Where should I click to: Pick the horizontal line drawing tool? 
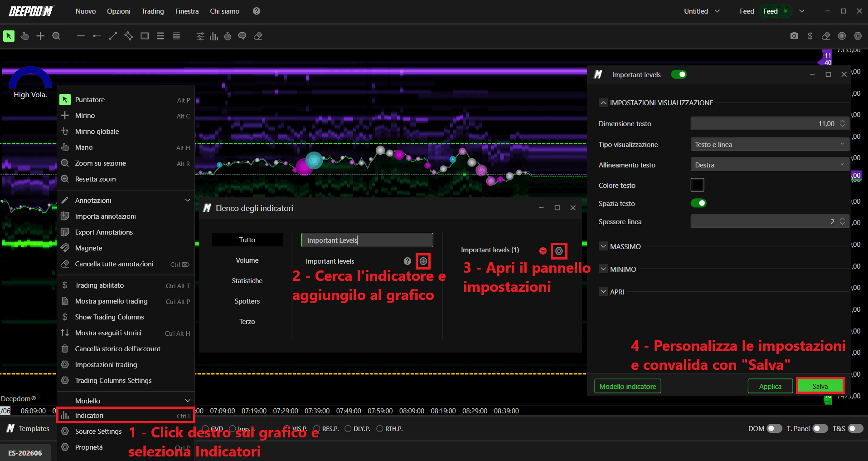[81, 36]
